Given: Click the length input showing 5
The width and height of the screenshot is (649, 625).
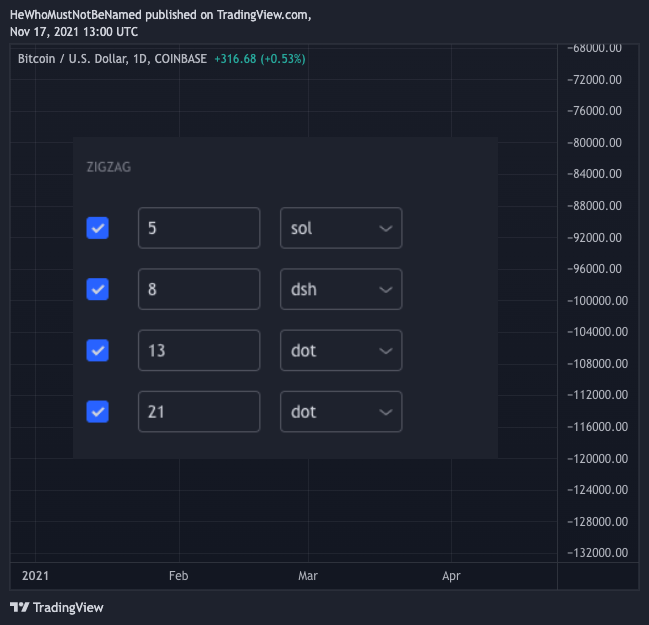Looking at the screenshot, I should pyautogui.click(x=199, y=228).
